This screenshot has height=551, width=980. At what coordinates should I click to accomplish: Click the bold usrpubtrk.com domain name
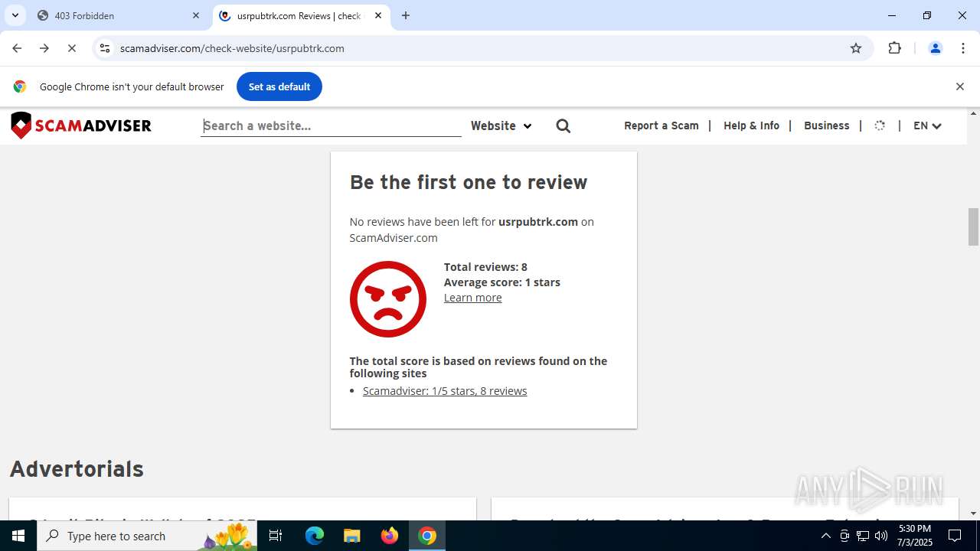(538, 222)
